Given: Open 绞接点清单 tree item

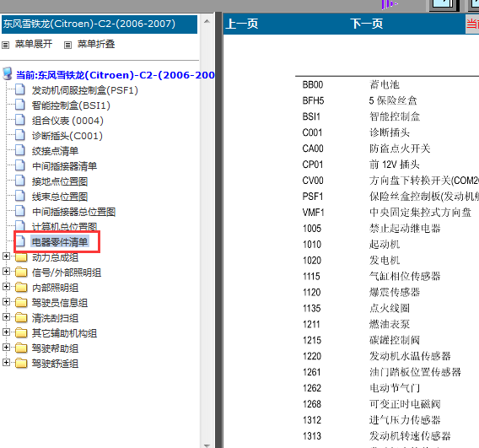Looking at the screenshot, I should [x=55, y=151].
